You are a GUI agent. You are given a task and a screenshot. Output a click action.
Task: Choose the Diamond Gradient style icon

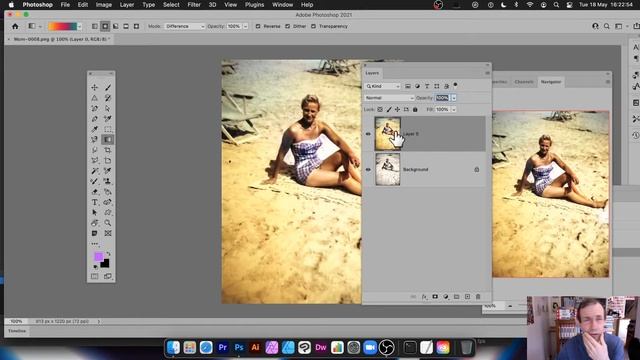tap(136, 26)
